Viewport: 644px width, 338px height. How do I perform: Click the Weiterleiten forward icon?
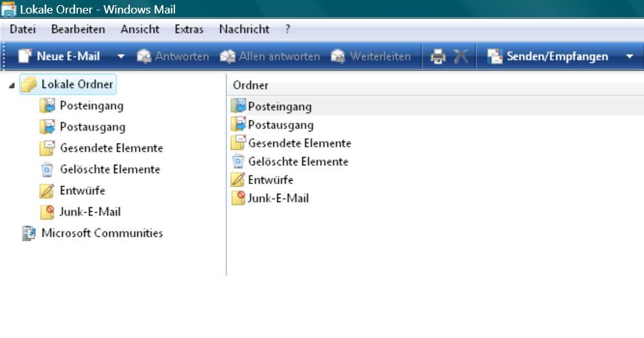click(x=338, y=57)
